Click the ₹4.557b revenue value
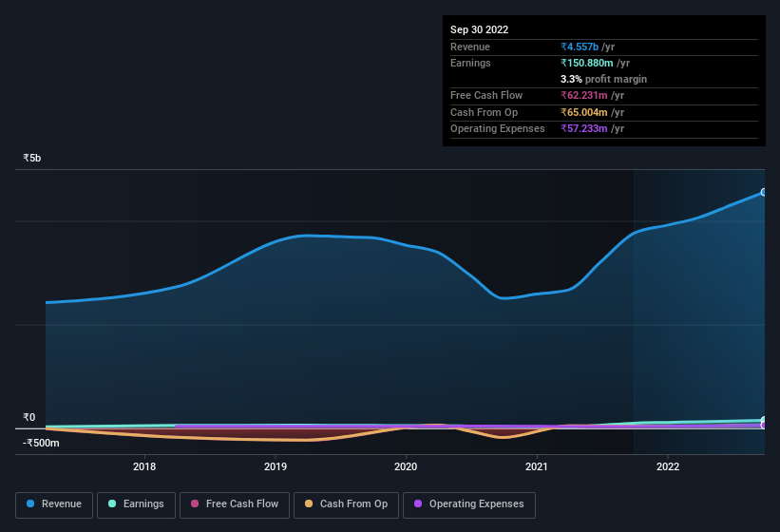 pos(580,47)
